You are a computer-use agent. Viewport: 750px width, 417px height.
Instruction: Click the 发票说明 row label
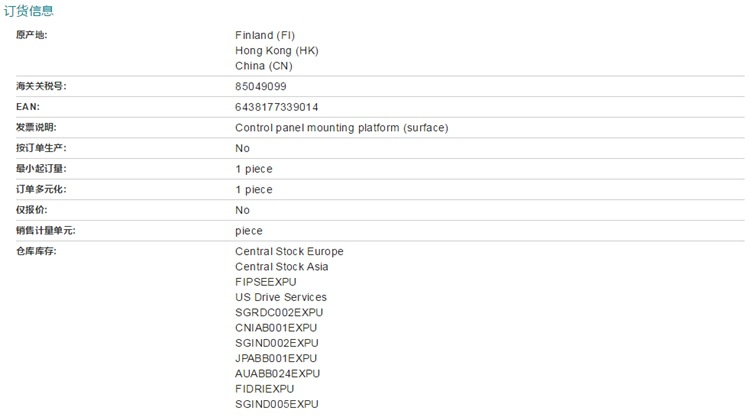(x=37, y=128)
